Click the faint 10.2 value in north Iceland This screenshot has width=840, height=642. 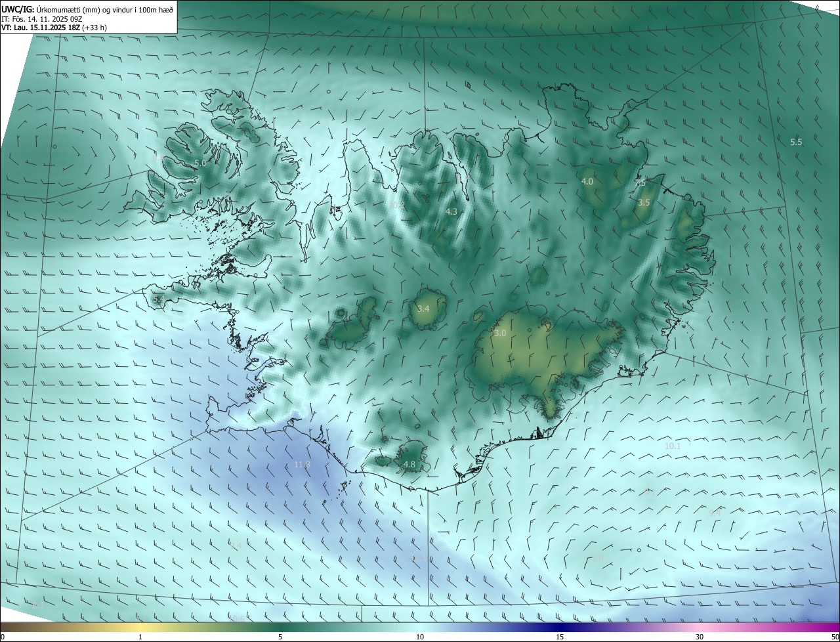pyautogui.click(x=396, y=205)
